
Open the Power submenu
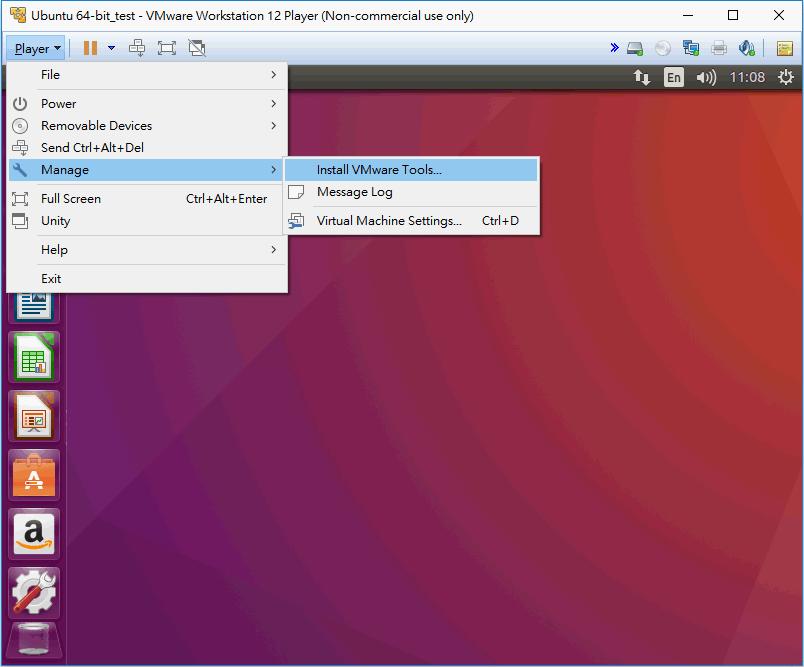(147, 104)
